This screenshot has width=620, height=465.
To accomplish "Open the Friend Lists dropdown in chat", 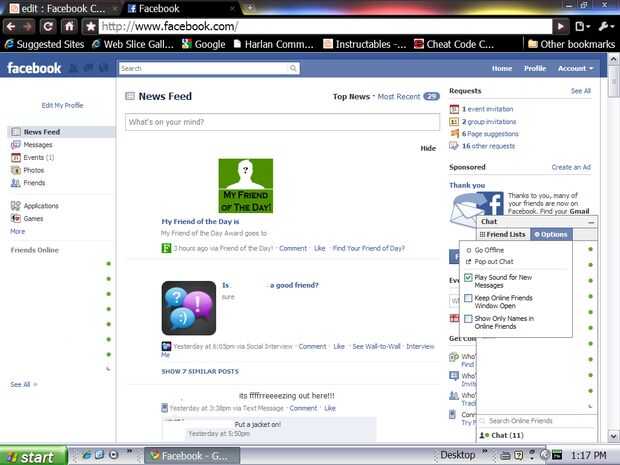I will (503, 234).
